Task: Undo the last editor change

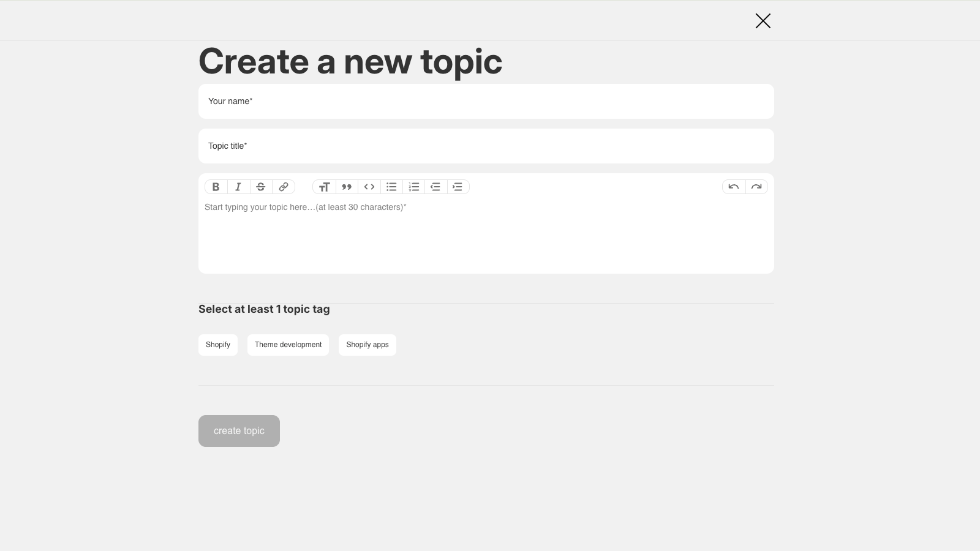Action: pyautogui.click(x=734, y=187)
